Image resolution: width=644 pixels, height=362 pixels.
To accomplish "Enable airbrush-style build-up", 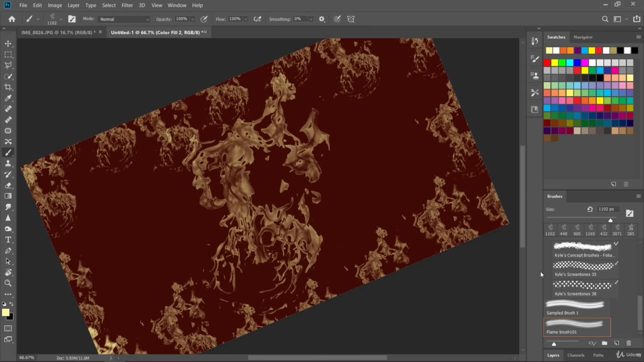I will (258, 19).
